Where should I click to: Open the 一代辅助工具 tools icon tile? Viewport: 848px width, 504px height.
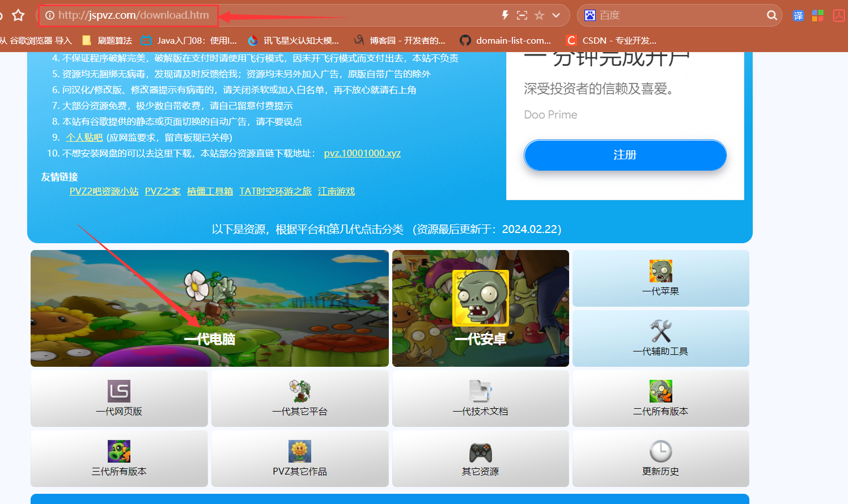point(661,338)
